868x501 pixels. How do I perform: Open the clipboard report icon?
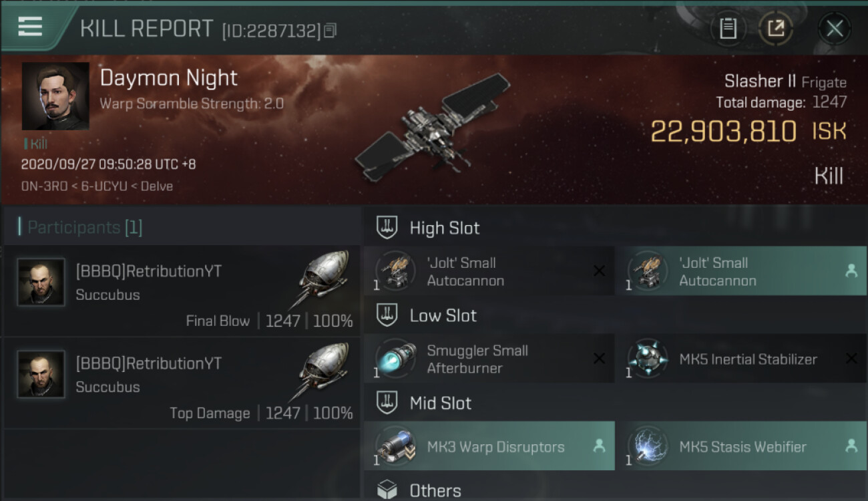[x=728, y=28]
